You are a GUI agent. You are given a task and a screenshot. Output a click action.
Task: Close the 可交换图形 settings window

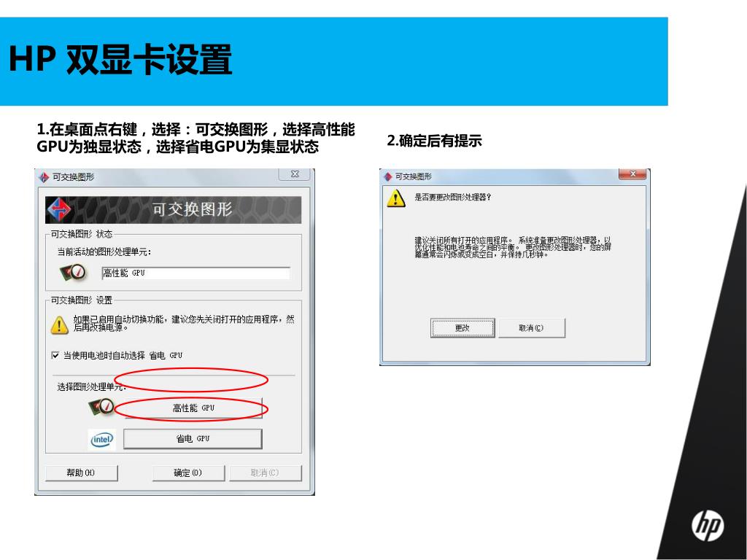pyautogui.click(x=295, y=174)
